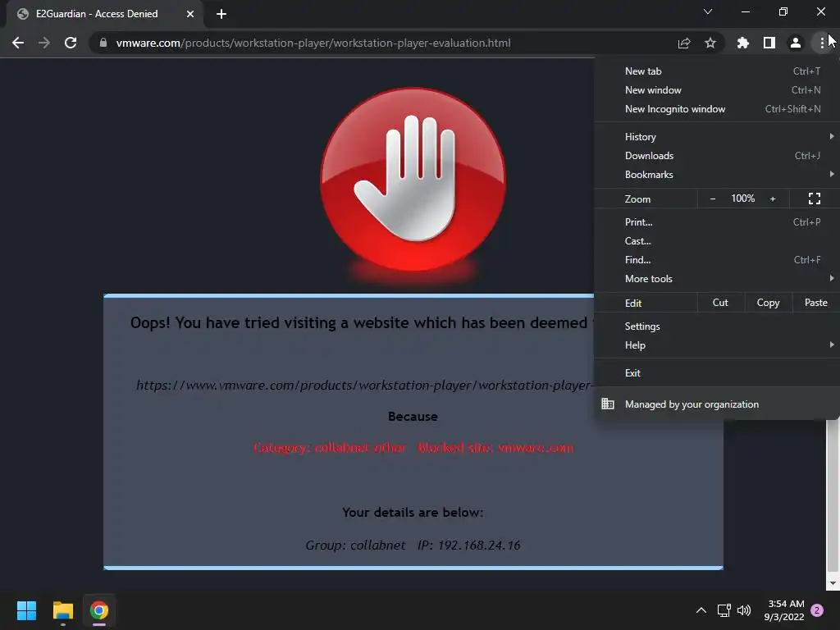Viewport: 840px width, 630px height.
Task: Open the Extensions puzzle icon
Action: coord(743,43)
